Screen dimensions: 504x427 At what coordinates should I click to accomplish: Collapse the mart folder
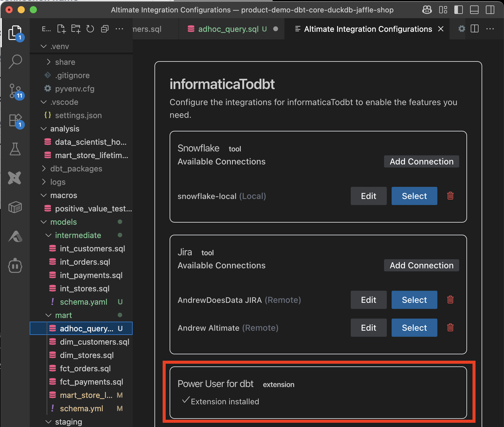pyautogui.click(x=81, y=315)
